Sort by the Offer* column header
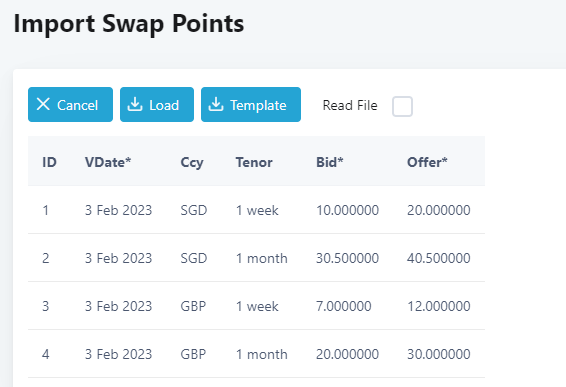Image resolution: width=566 pixels, height=387 pixels. point(427,162)
